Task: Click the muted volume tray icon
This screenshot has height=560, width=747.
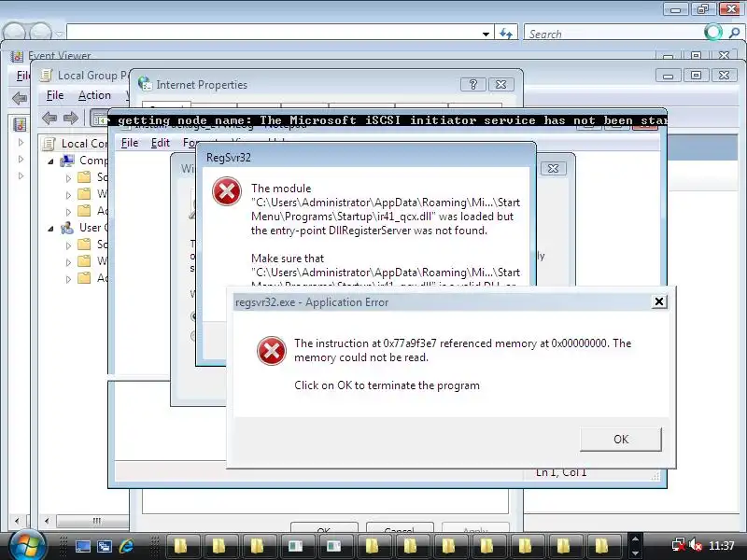Action: coord(696,544)
